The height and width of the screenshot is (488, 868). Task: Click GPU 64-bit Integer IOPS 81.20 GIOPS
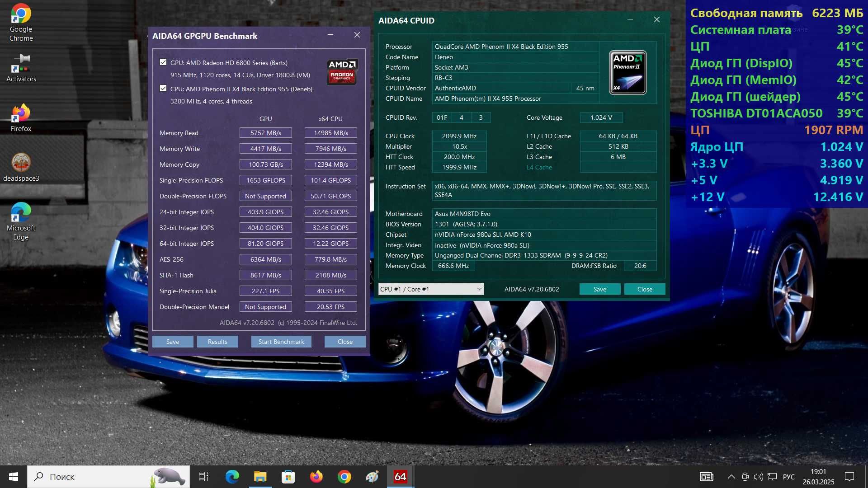(x=266, y=244)
